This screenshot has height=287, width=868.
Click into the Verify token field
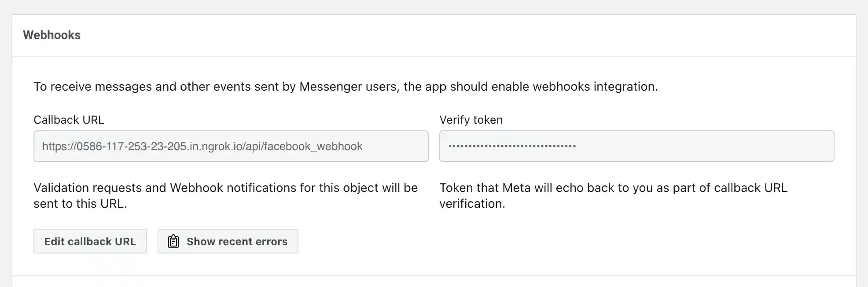(636, 146)
